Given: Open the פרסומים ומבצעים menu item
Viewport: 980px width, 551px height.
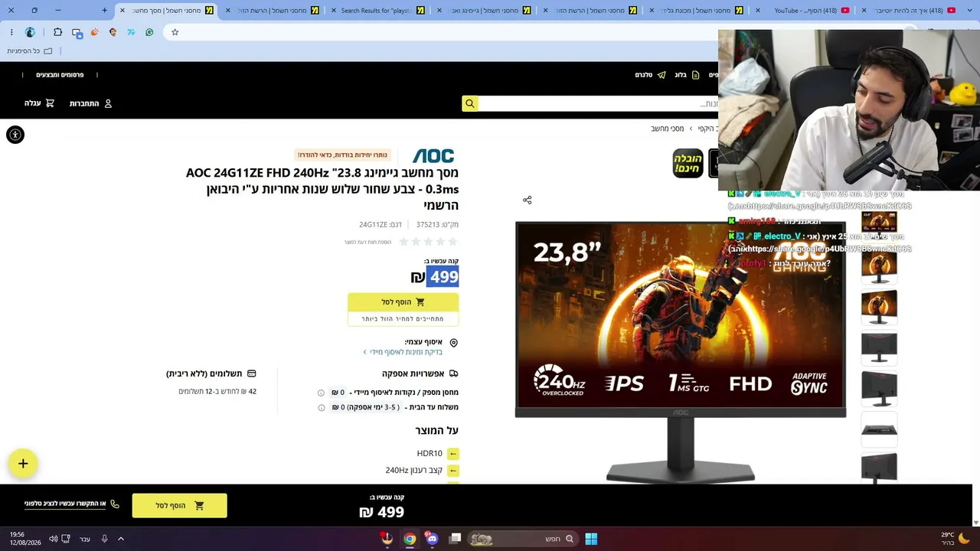Looking at the screenshot, I should 60,75.
